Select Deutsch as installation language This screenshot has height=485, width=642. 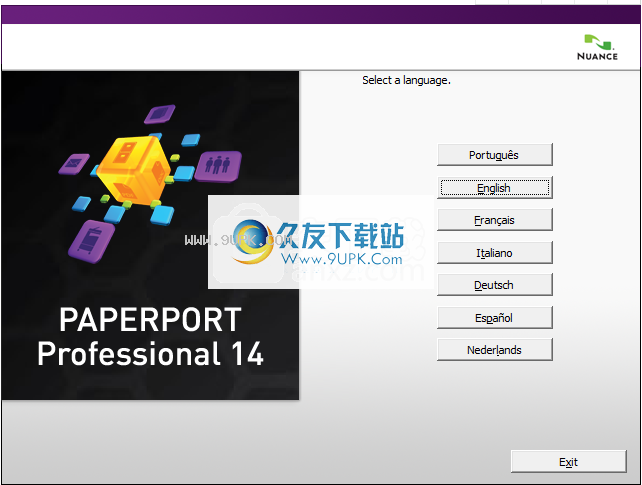[495, 284]
